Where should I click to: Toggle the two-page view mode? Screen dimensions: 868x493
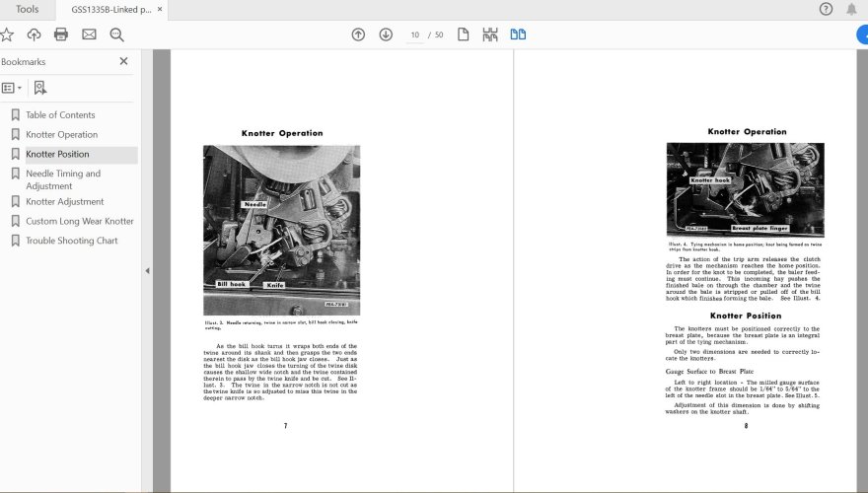tap(518, 35)
